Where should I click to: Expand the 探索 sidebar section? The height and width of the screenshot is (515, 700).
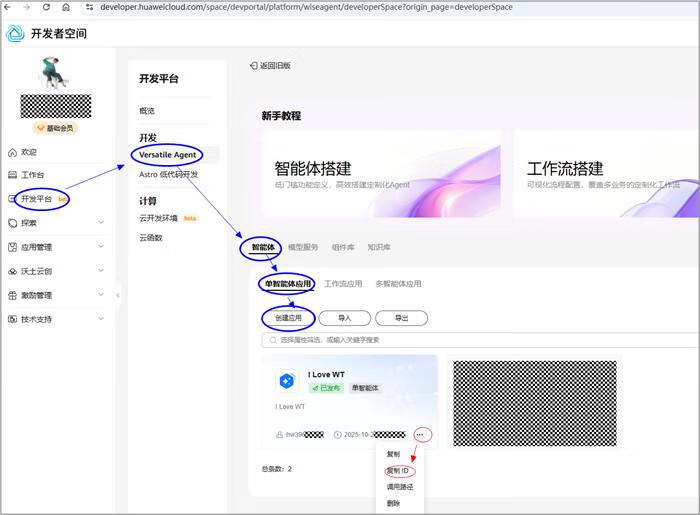coord(101,223)
